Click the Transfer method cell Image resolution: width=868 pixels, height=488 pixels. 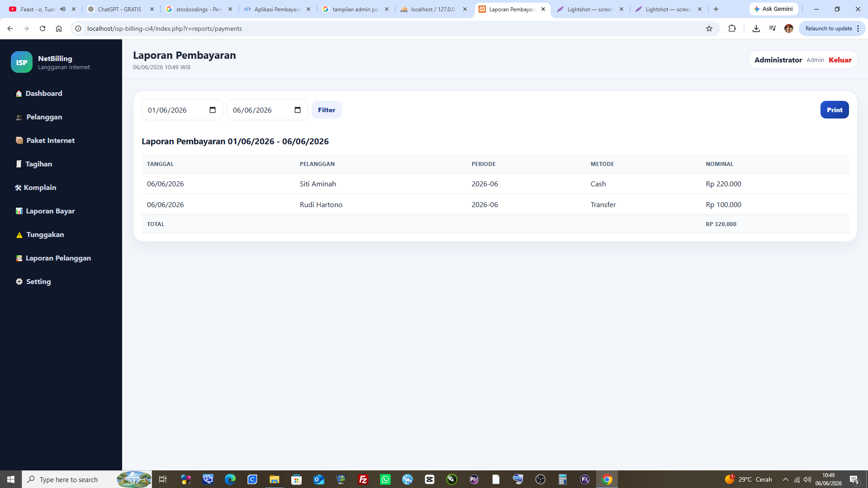click(603, 204)
